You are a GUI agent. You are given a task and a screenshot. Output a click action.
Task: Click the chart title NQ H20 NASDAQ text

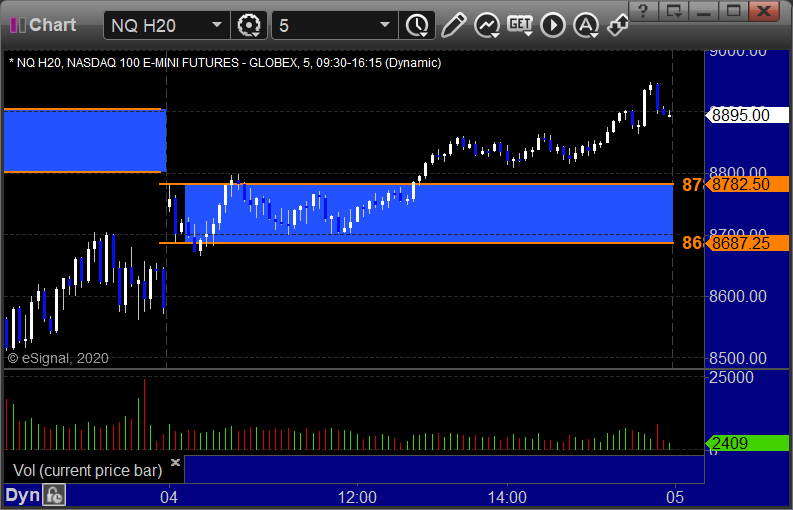[225, 63]
